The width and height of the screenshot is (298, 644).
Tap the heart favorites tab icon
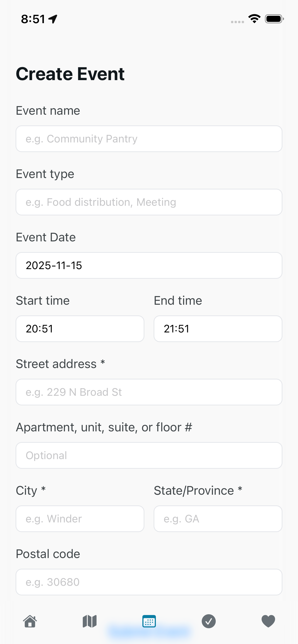(x=268, y=621)
